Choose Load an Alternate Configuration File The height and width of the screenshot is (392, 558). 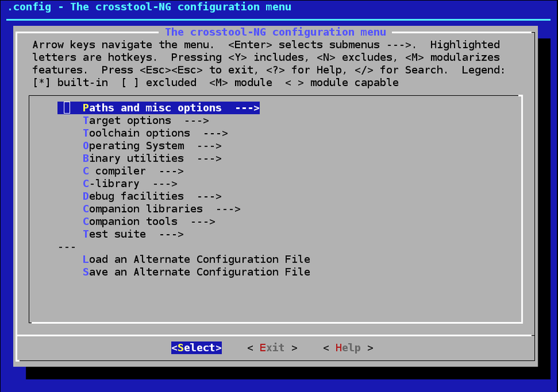(x=197, y=259)
